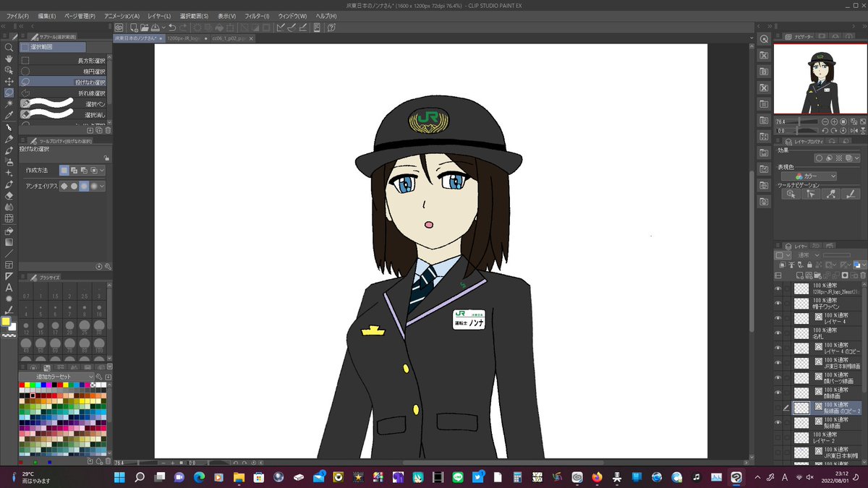Select anti-aliasing none option

[x=64, y=186]
